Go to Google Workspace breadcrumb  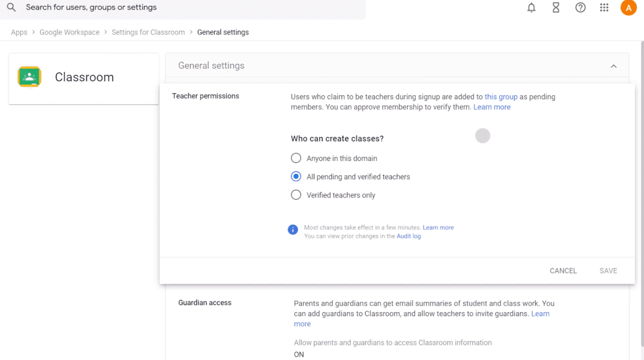click(70, 32)
